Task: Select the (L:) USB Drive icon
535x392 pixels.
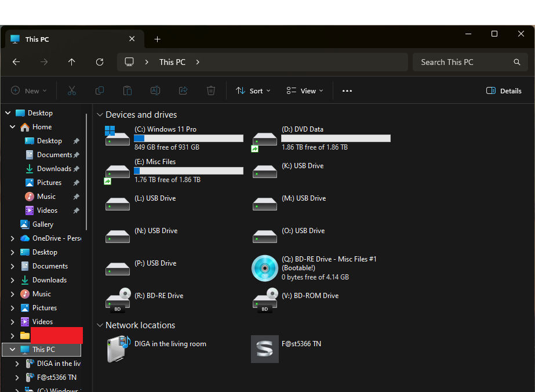Action: click(117, 204)
